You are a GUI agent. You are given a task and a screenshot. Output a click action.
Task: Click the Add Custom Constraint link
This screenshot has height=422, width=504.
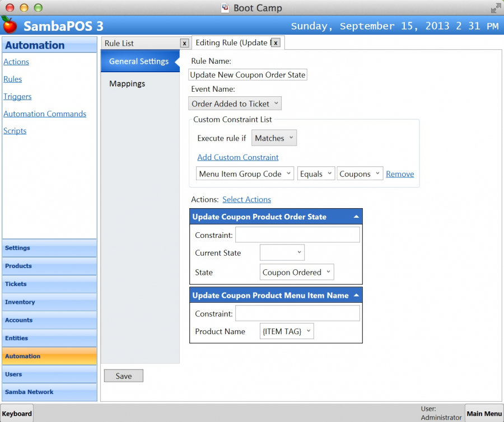(x=238, y=157)
